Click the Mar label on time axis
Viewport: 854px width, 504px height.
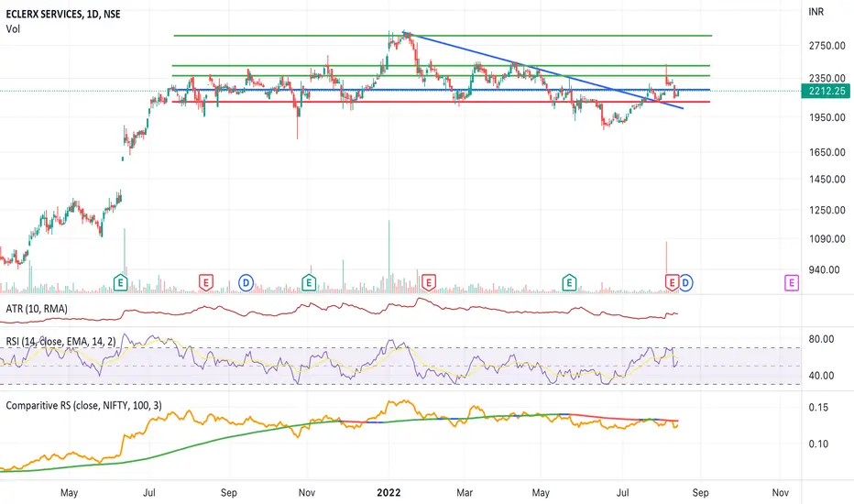(x=465, y=493)
